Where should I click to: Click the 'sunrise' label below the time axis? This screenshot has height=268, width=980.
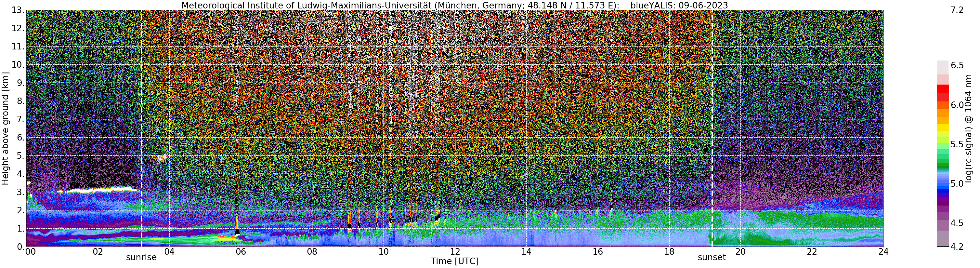coord(141,257)
